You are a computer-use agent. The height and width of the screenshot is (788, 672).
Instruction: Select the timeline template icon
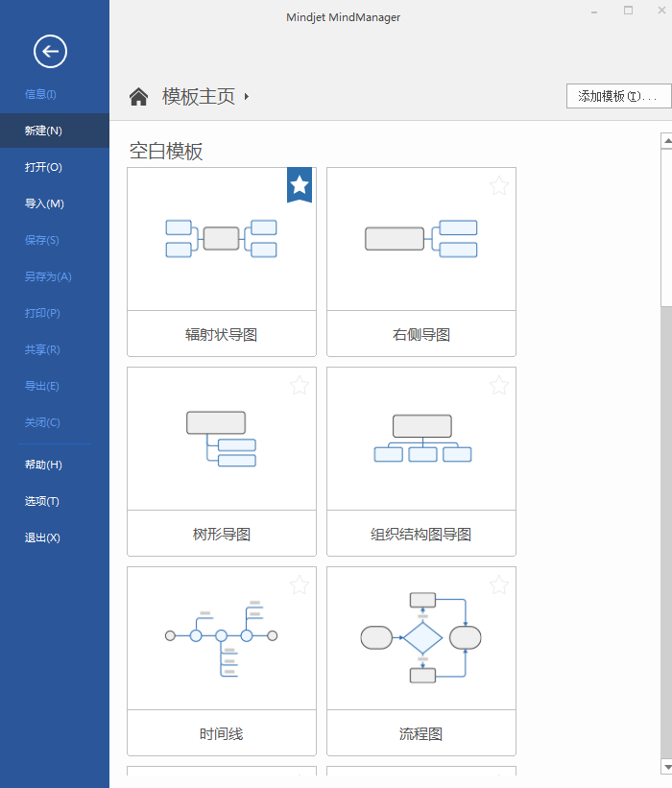click(221, 638)
